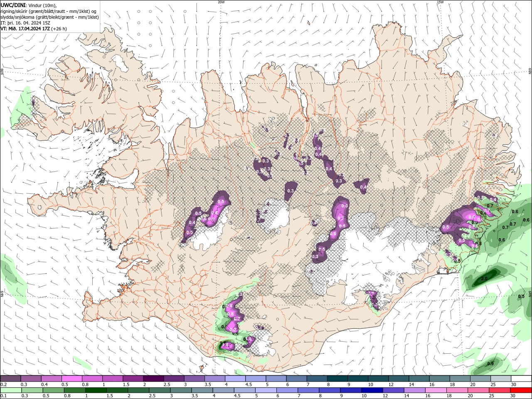Select the bright pink snow swatch between 0.5 and 0.8
The image size is (532, 399).
click(x=72, y=379)
